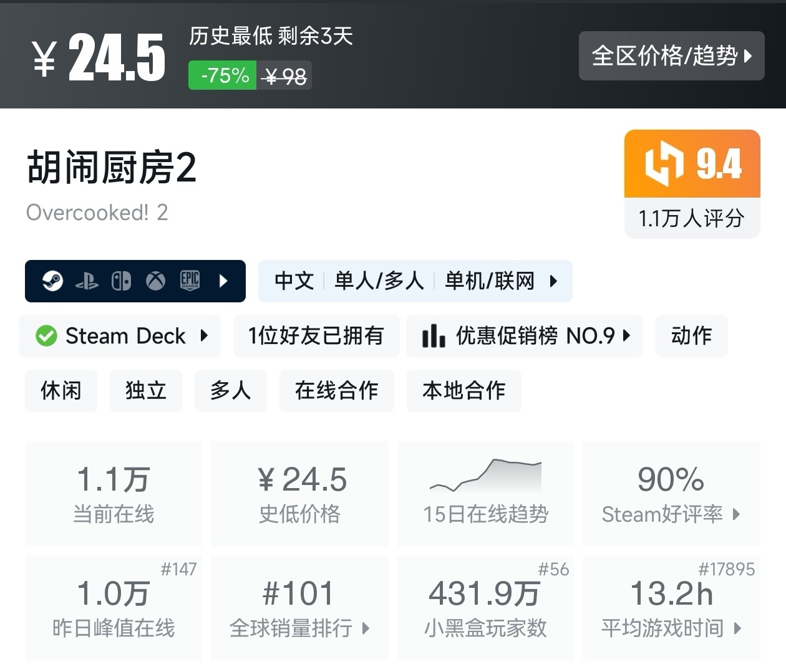Click the Steam platform icon
This screenshot has width=786, height=672.
[52, 281]
